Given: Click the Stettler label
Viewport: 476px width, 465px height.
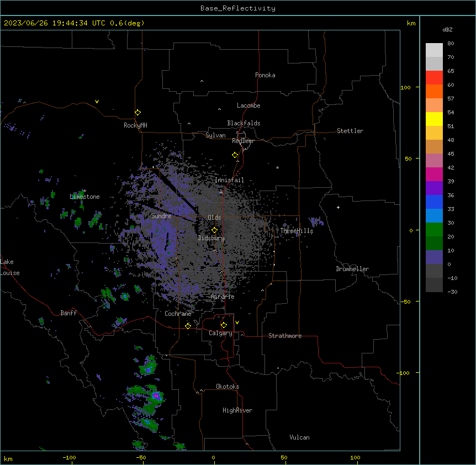Looking at the screenshot, I should click(x=350, y=131).
